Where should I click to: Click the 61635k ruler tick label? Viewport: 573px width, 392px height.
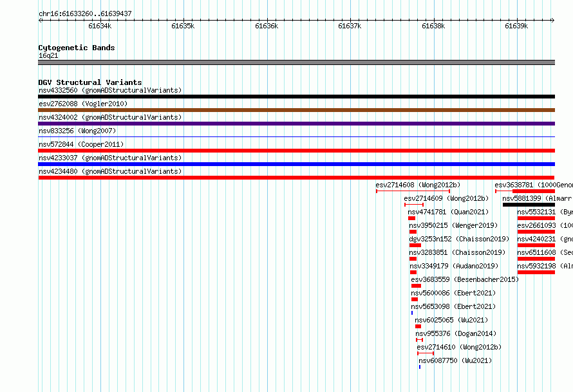pyautogui.click(x=183, y=26)
